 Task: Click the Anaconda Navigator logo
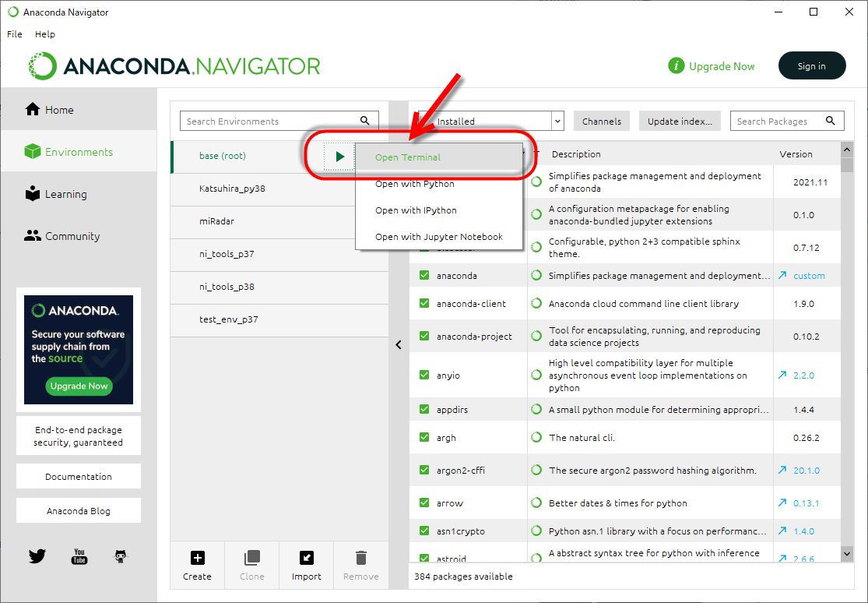click(x=174, y=66)
